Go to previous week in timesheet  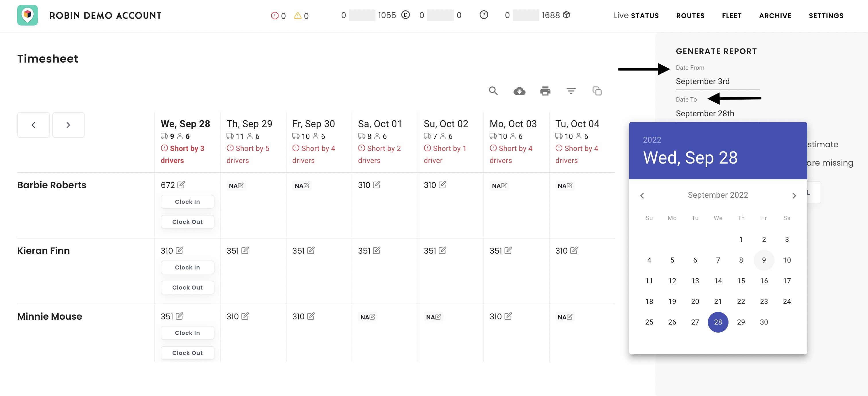point(33,125)
